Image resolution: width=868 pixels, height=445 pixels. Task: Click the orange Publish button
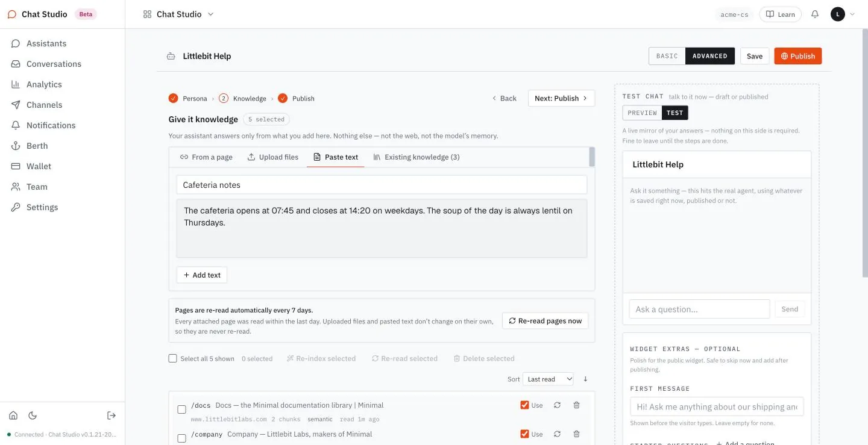click(x=798, y=56)
